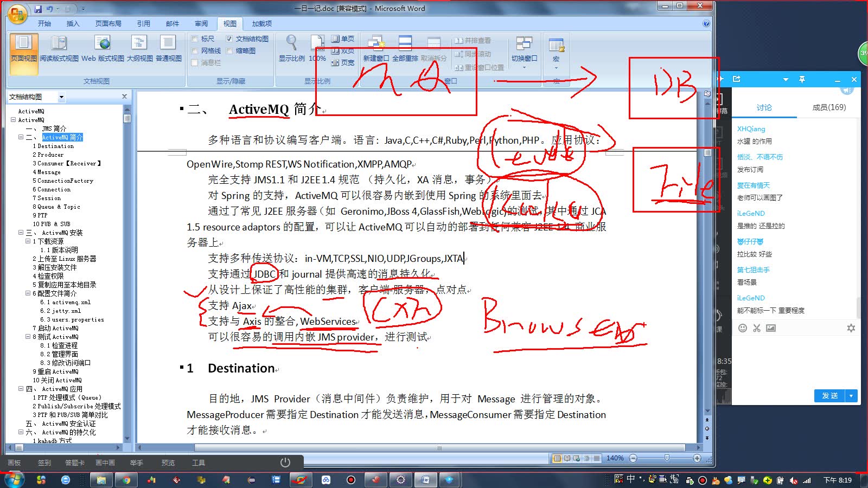Open Word help question mark icon
Image resolution: width=868 pixels, height=488 pixels.
(x=706, y=23)
